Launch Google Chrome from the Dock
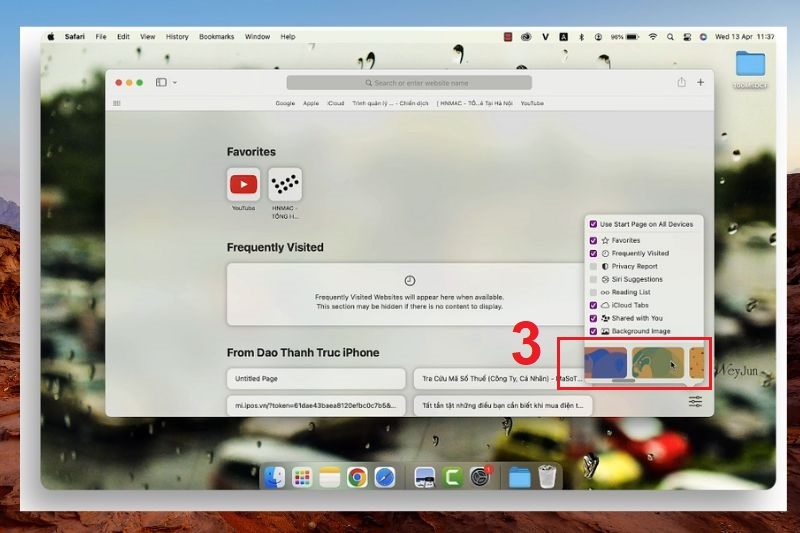 point(357,478)
